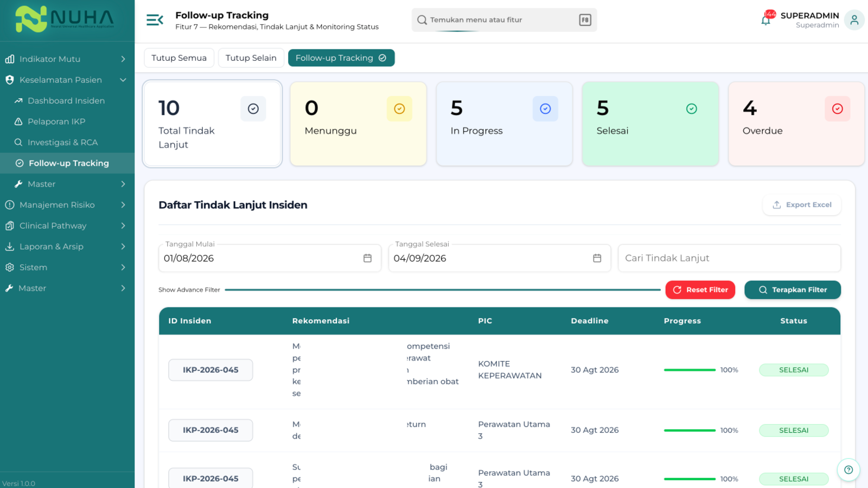
Task: Open the user profile avatar icon
Action: pos(854,20)
